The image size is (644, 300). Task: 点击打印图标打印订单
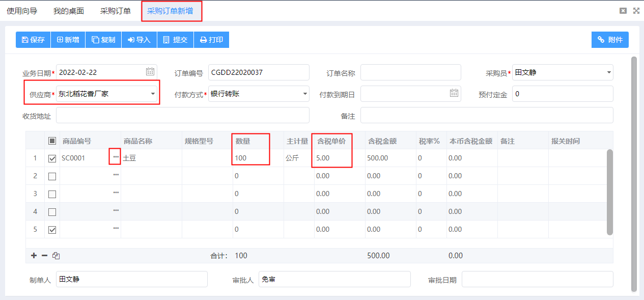click(211, 39)
